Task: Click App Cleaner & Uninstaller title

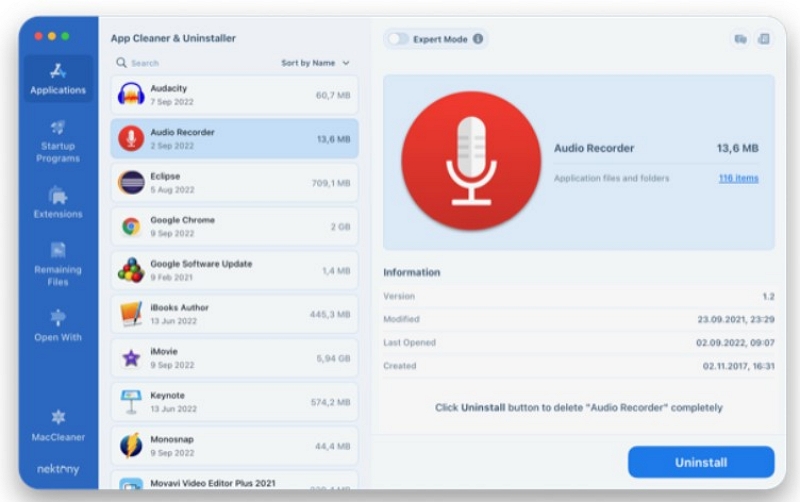Action: (x=173, y=38)
